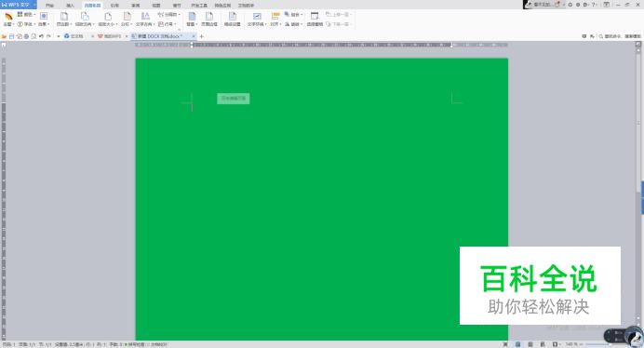Viewport: 644px width, 348px height.
Task: Click the search commands box at top right
Action: tap(620, 36)
